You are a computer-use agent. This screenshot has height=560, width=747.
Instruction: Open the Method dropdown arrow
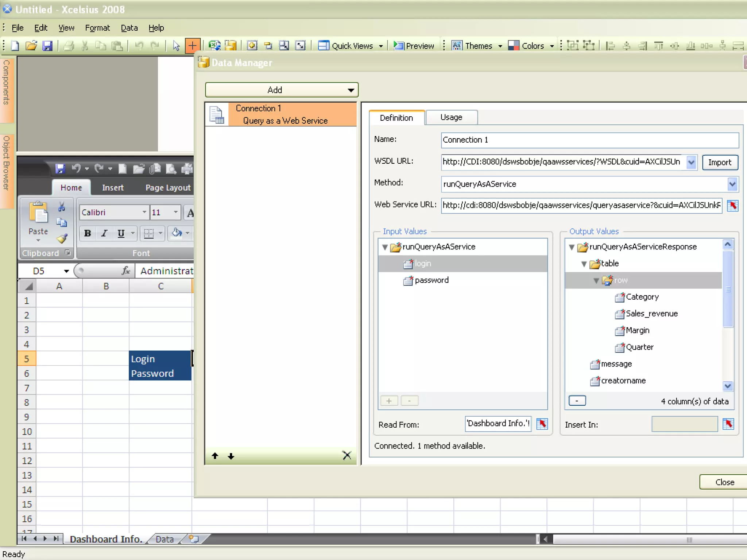732,184
